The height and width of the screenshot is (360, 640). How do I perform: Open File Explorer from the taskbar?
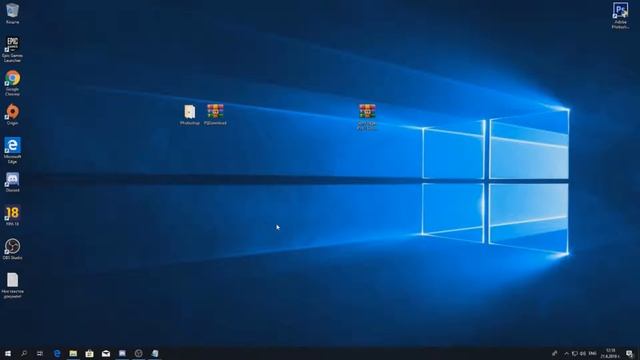(73, 353)
